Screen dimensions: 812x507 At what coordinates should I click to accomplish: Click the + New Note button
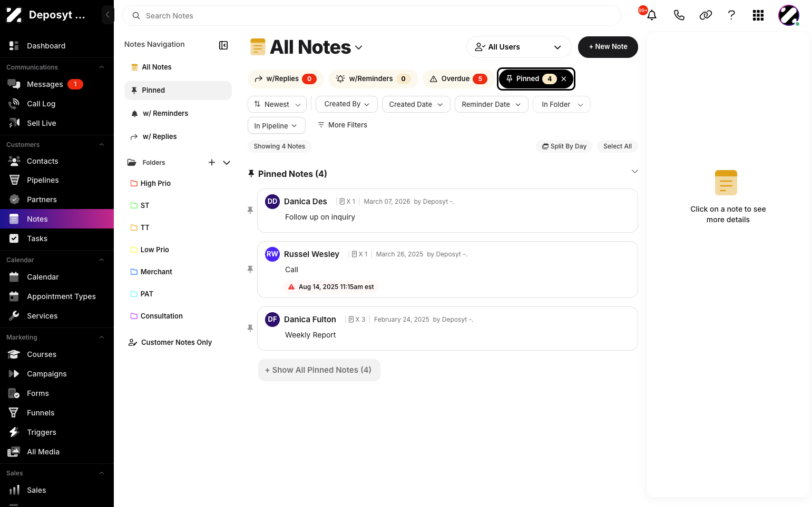608,47
